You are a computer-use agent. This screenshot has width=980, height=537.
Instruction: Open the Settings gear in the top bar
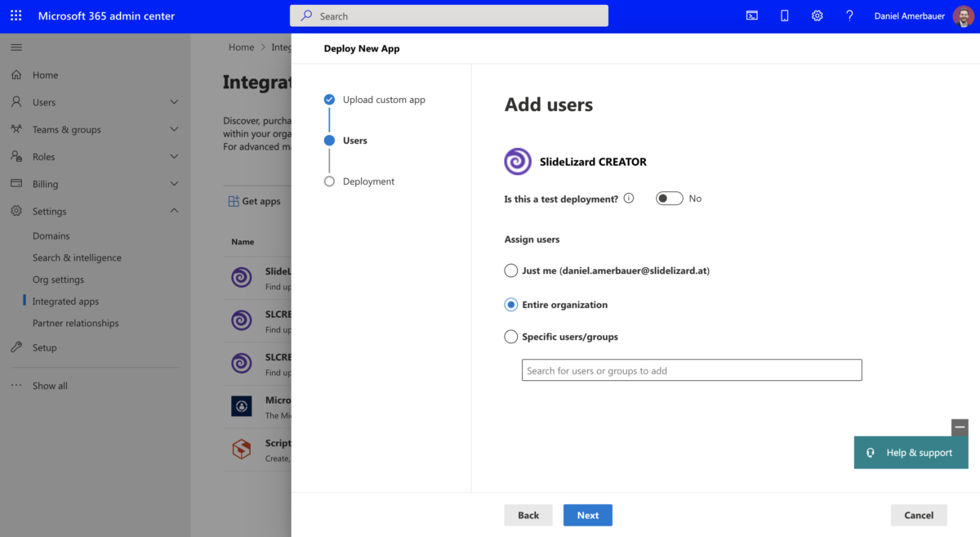817,16
